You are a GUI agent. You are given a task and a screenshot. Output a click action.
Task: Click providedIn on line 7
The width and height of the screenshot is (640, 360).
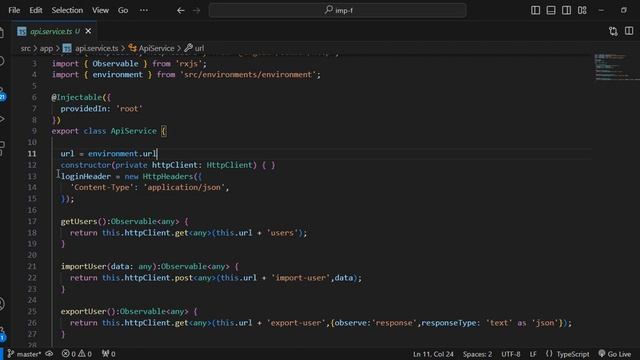click(x=83, y=109)
